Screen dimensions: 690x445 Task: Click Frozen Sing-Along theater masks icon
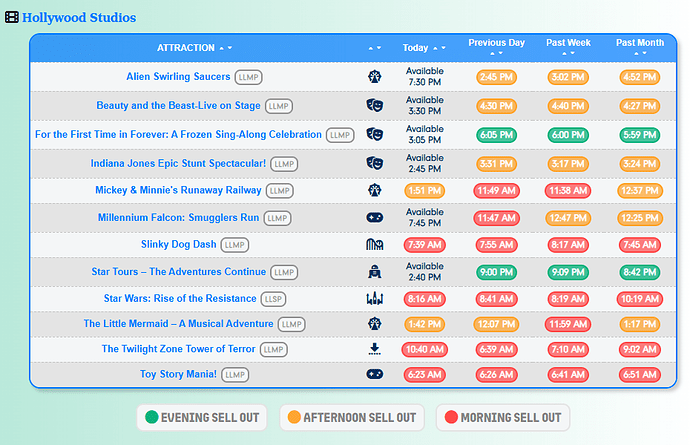coord(374,134)
